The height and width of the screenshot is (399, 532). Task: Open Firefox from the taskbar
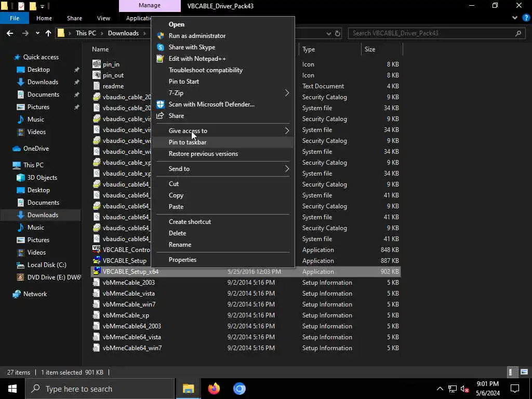click(214, 389)
